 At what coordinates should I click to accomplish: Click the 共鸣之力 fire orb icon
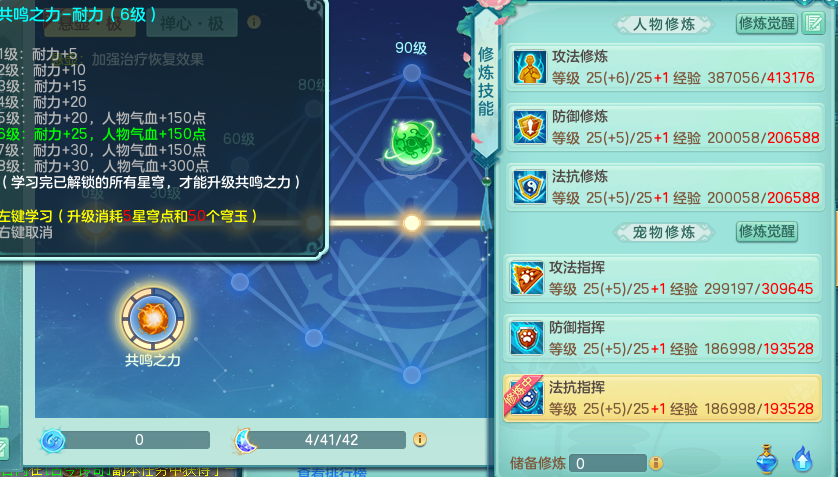tap(153, 319)
